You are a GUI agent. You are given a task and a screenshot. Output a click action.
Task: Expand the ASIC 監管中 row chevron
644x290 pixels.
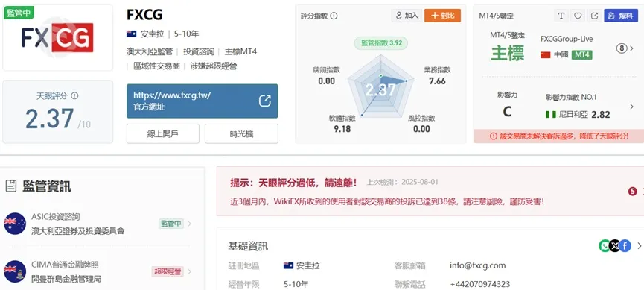pos(189,224)
